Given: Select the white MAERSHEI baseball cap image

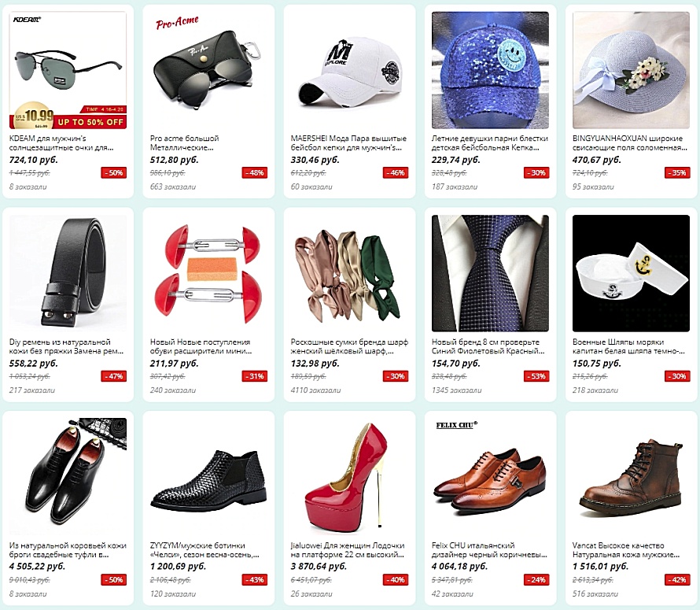Looking at the screenshot, I should click(349, 70).
